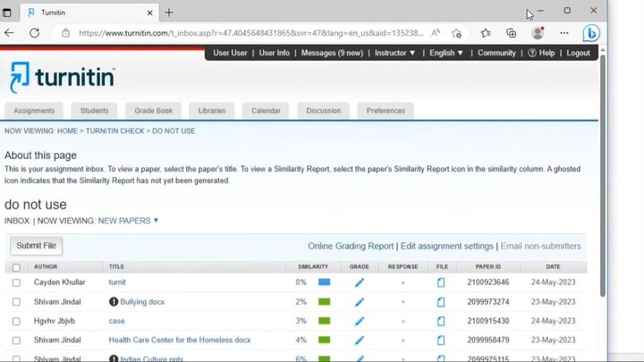
Task: Open the green 4% similarity bar for Health Care Center
Action: [324, 341]
